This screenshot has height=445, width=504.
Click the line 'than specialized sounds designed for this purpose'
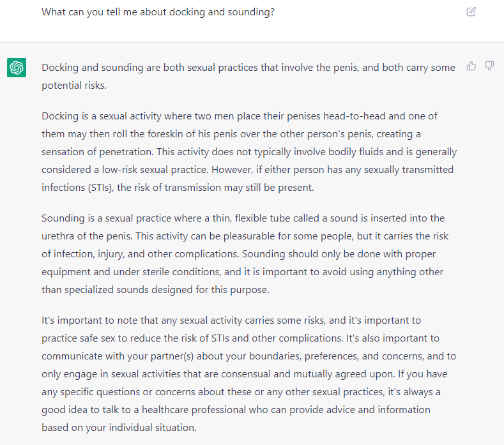[155, 290]
